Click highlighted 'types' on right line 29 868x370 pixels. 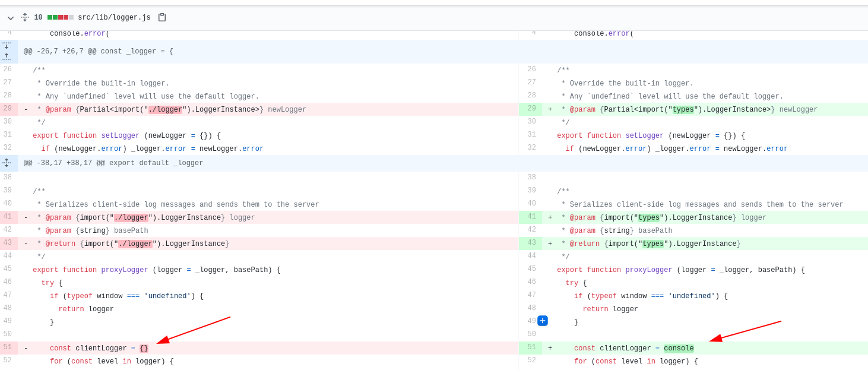pyautogui.click(x=683, y=110)
